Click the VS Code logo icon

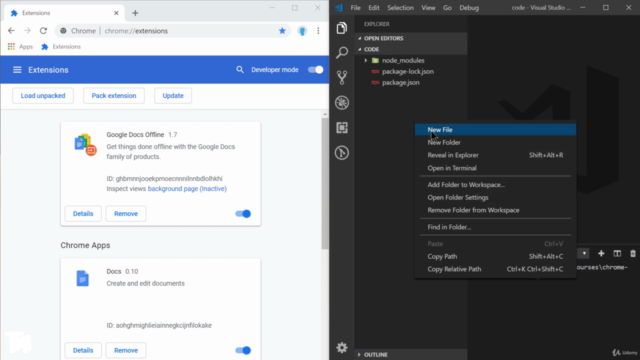(339, 7)
